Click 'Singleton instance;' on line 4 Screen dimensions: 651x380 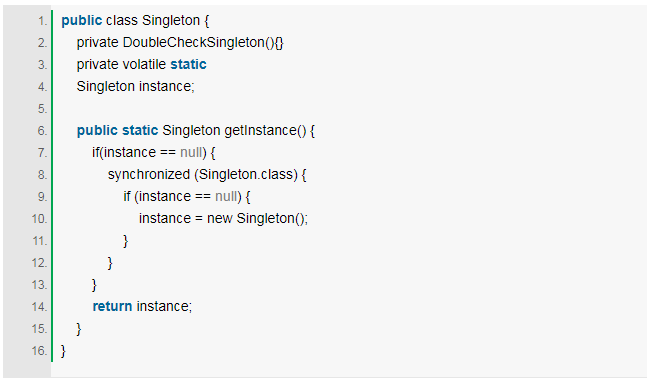pos(135,86)
